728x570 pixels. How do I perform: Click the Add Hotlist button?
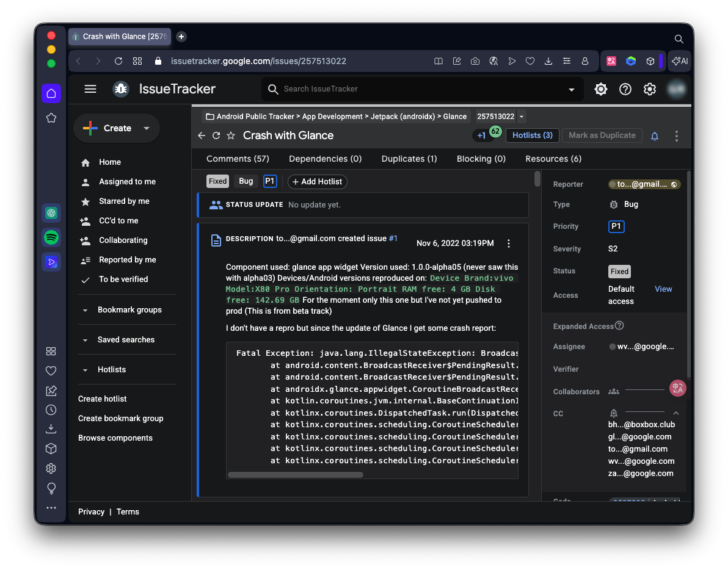coord(317,182)
